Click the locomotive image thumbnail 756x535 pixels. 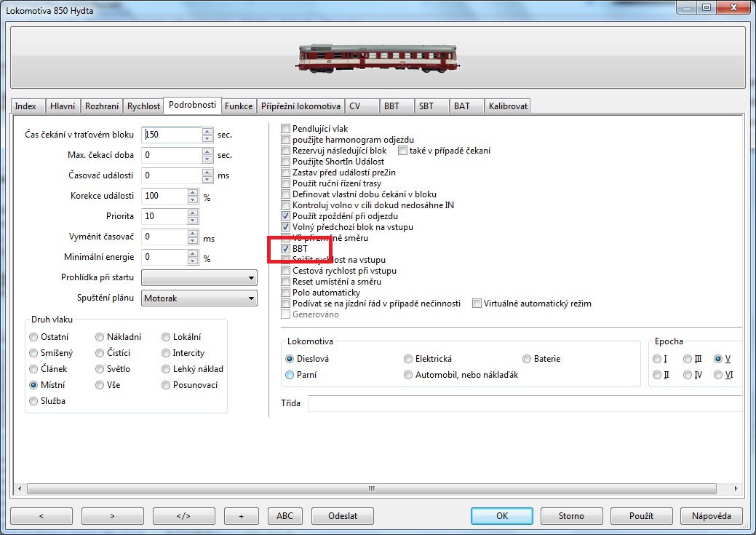[x=378, y=58]
